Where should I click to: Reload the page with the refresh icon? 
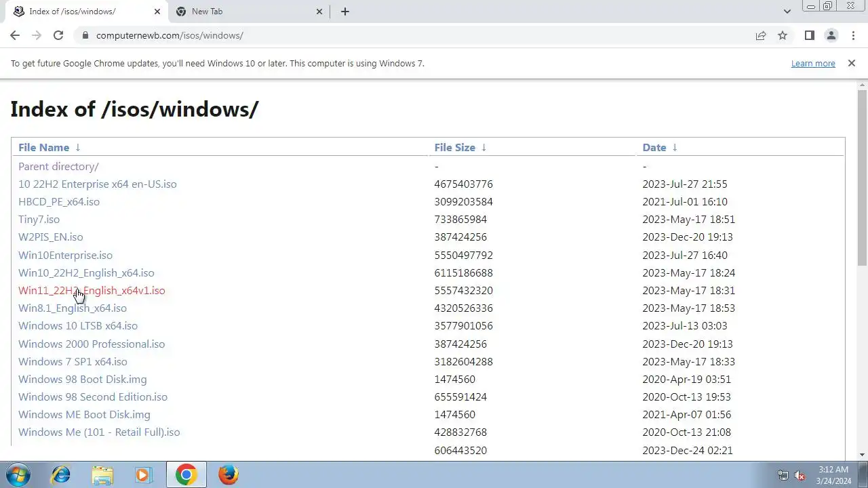coord(58,35)
